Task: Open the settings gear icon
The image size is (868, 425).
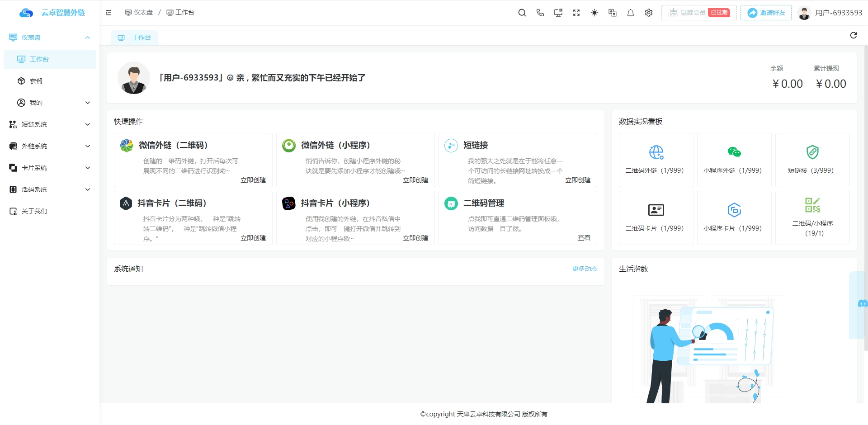Action: click(x=649, y=13)
